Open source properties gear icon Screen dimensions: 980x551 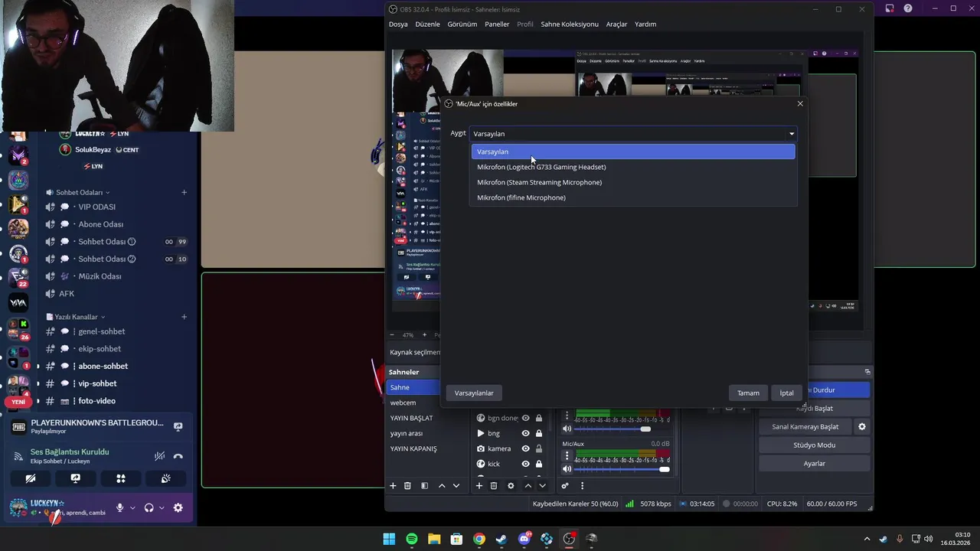511,486
